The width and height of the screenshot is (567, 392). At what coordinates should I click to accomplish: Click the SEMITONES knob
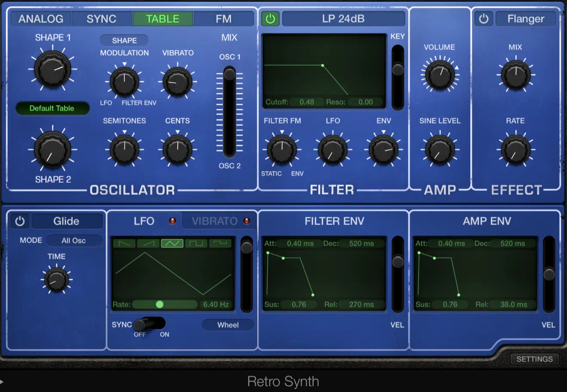[124, 150]
